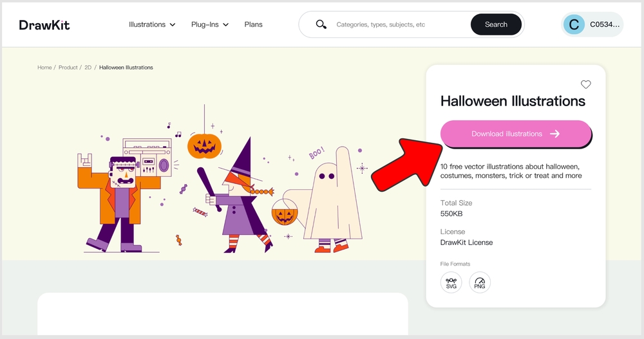This screenshot has height=339, width=644.
Task: Open the DrawKit License link
Action: tap(466, 243)
